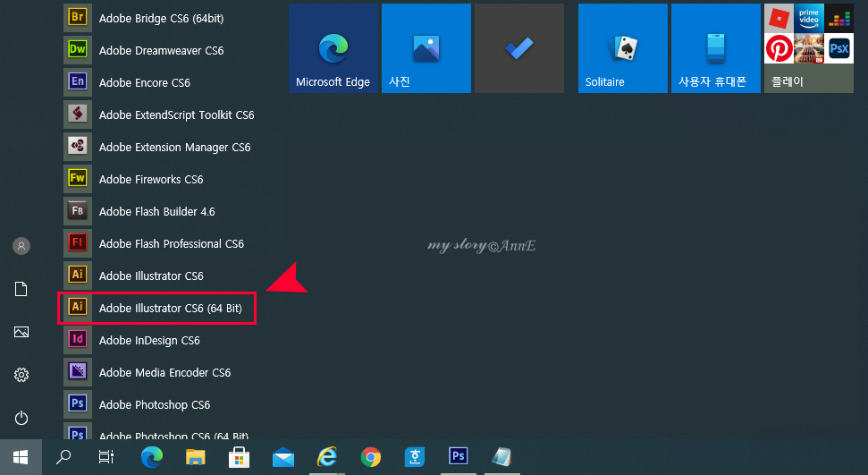Click the Dreamweaver Dw icon
The width and height of the screenshot is (868, 475).
pos(78,50)
